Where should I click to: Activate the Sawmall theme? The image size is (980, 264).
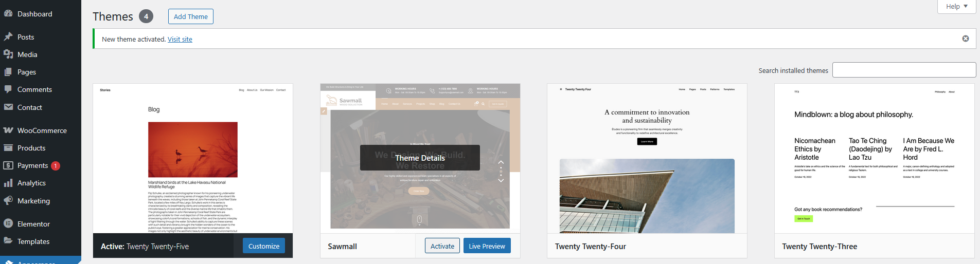(x=442, y=246)
